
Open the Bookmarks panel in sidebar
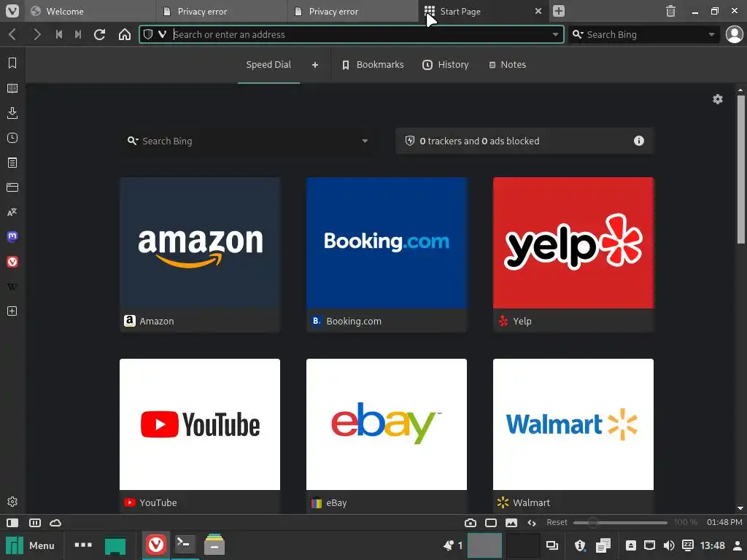tap(12, 63)
